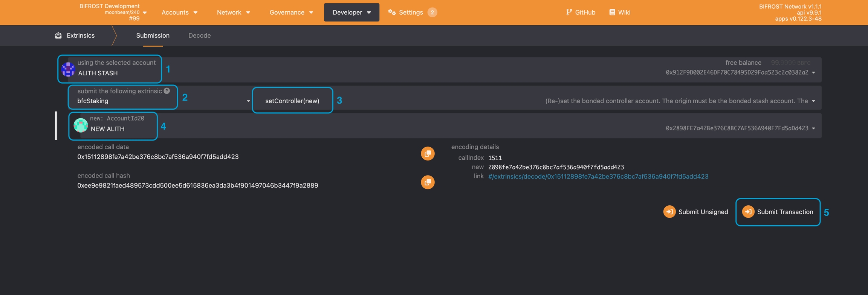
Task: Open the Settings gear menu
Action: [406, 12]
